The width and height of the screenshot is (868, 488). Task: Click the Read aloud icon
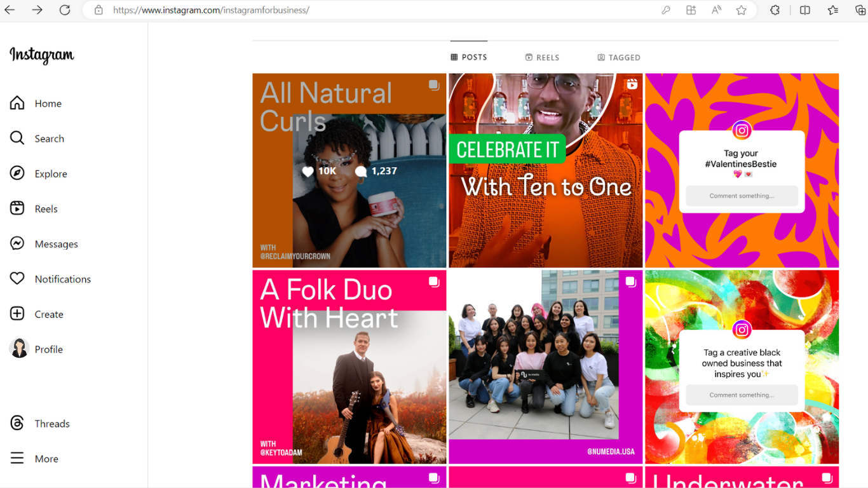(716, 10)
